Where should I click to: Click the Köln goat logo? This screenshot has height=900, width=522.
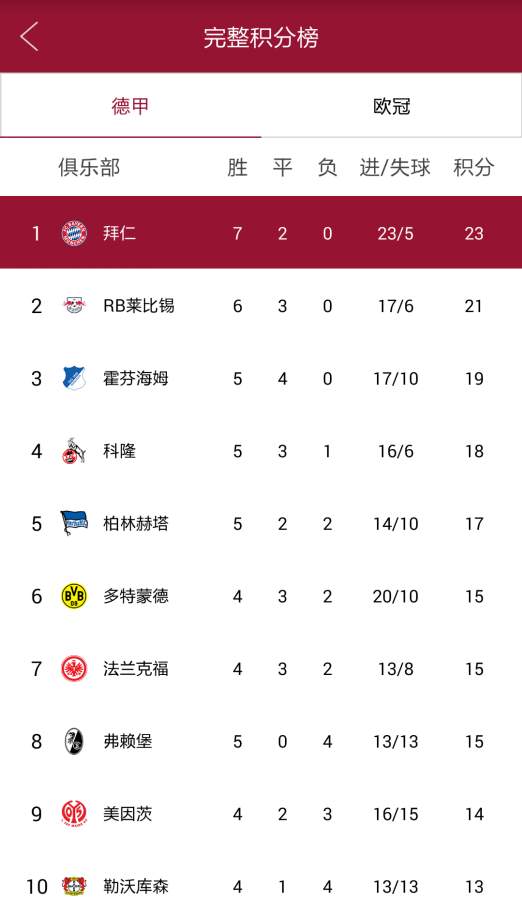coord(74,451)
